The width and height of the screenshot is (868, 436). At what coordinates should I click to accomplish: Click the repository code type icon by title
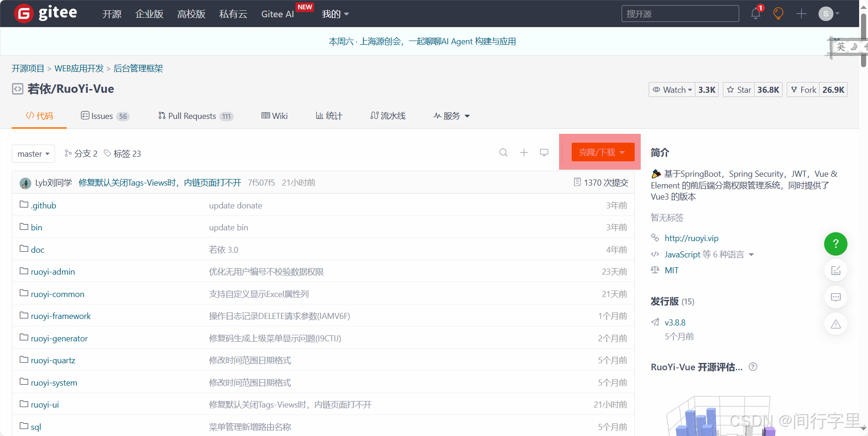pos(18,89)
